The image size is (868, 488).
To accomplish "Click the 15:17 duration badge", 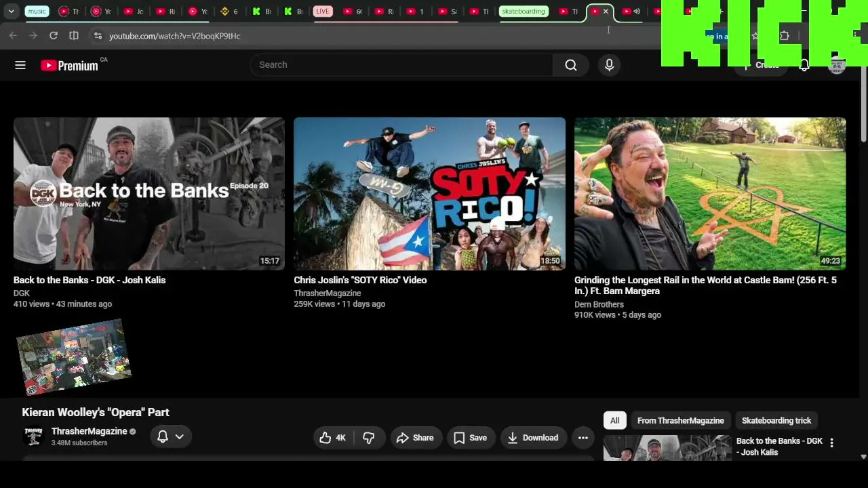I will (x=270, y=261).
